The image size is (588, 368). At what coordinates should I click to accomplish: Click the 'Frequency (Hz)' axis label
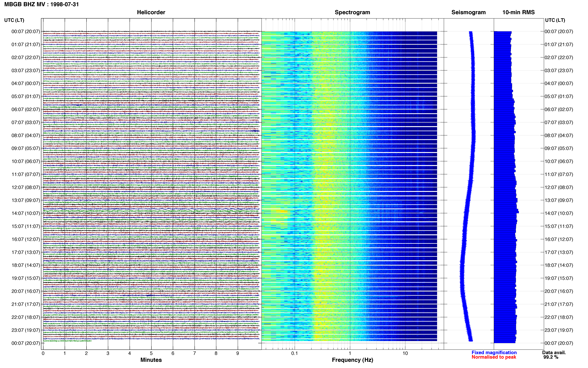[352, 360]
